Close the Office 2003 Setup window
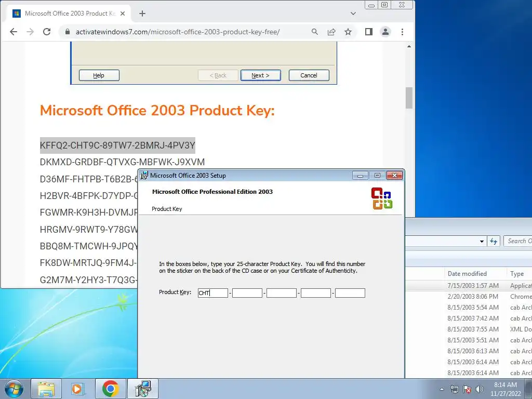The width and height of the screenshot is (532, 399). [x=394, y=176]
